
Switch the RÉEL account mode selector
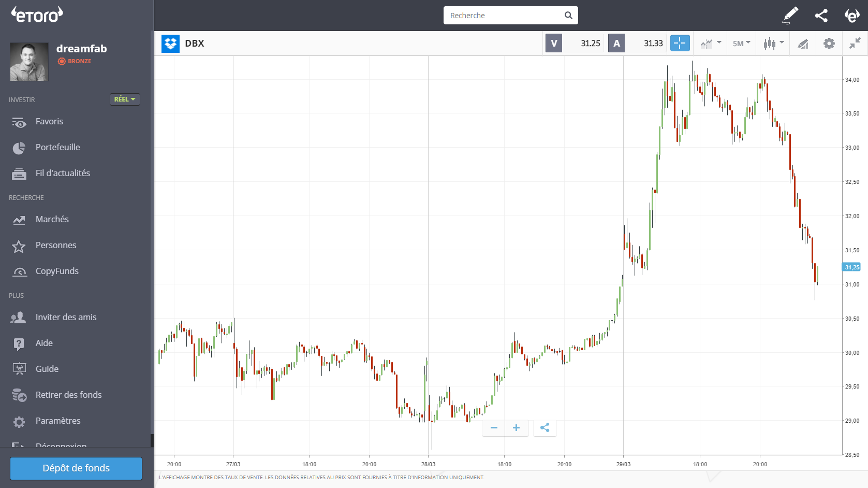click(x=125, y=99)
